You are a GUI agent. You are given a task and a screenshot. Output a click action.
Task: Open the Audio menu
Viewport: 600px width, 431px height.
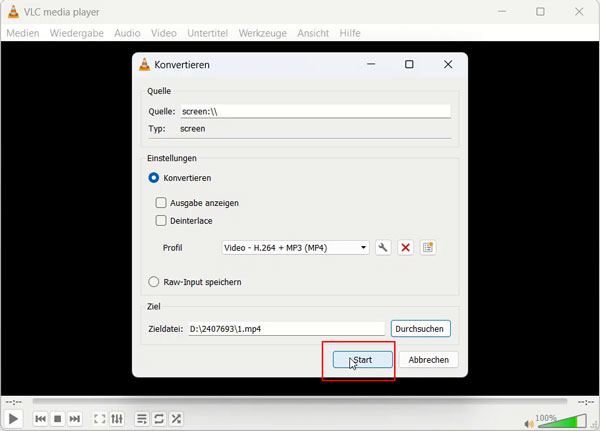click(127, 33)
